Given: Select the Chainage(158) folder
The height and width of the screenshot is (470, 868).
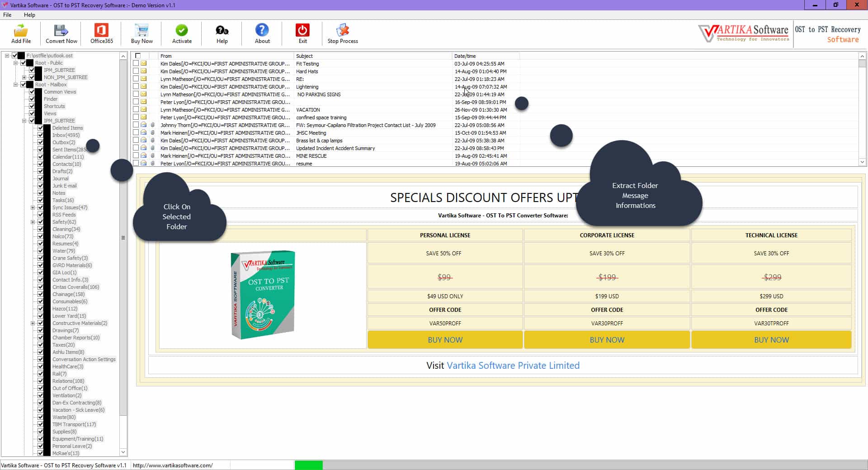Looking at the screenshot, I should click(68, 294).
